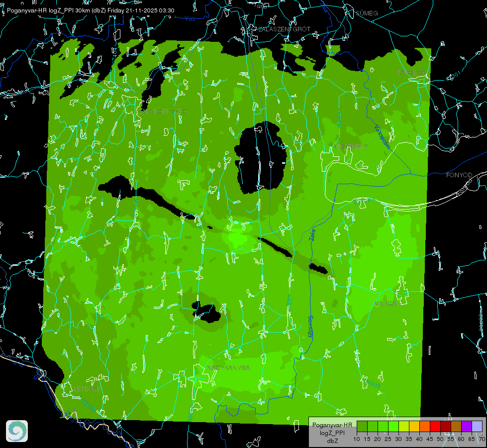This screenshot has width=487, height=448.
Task: Click the 15–20 dBZ green swatch
Action: 373,426
